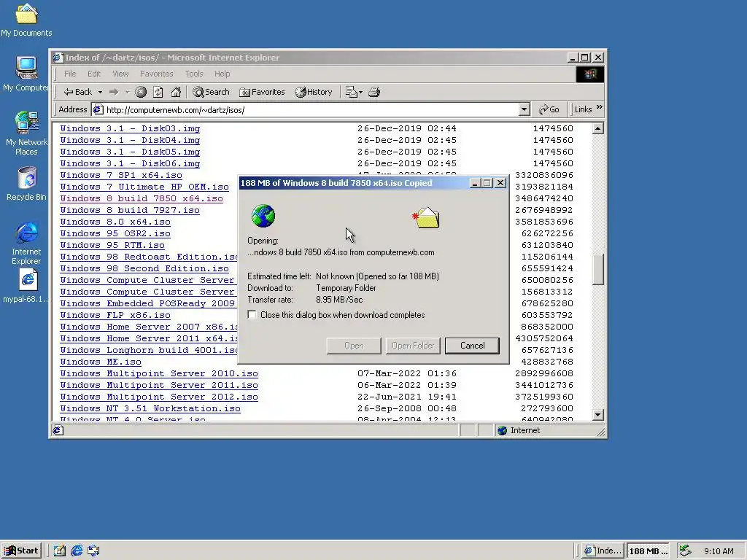Enable Close this dialog box when download completes
The image size is (747, 560).
coord(252,315)
